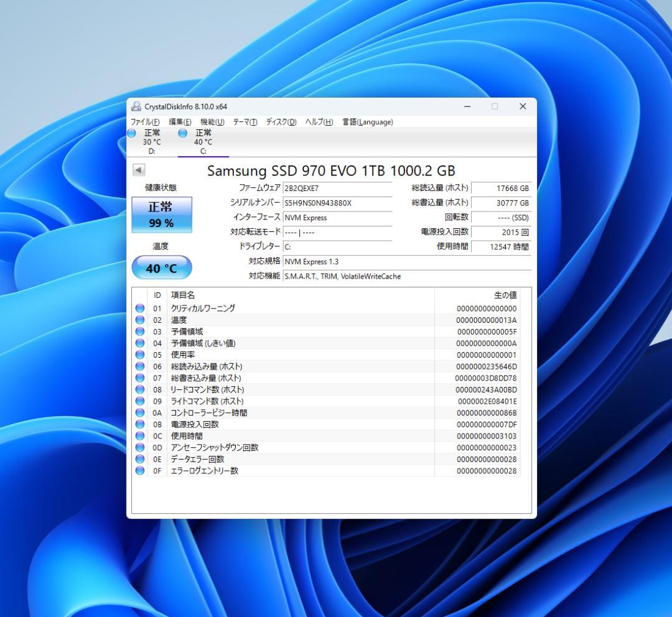The image size is (672, 617).
Task: Select the クリティカルワーニング row text
Action: (x=203, y=308)
